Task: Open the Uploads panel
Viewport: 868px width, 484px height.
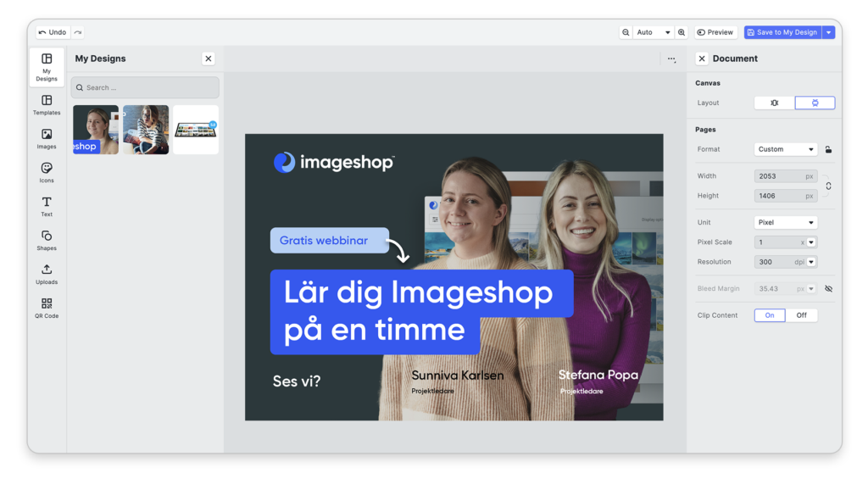Action: click(x=47, y=274)
